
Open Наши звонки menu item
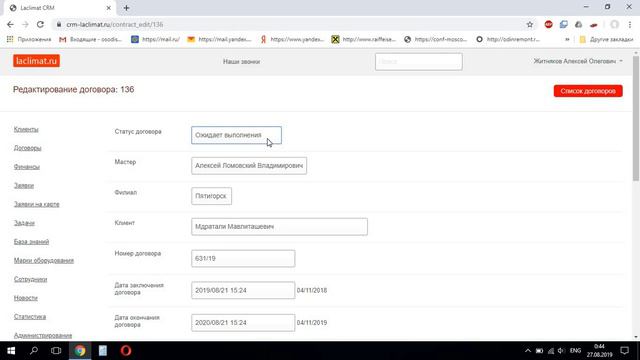point(241,62)
